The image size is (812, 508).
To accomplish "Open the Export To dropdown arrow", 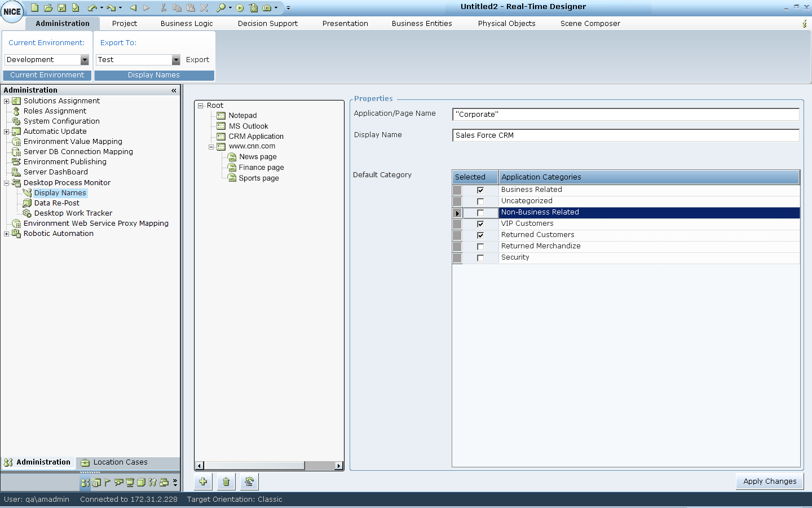I will click(x=176, y=60).
